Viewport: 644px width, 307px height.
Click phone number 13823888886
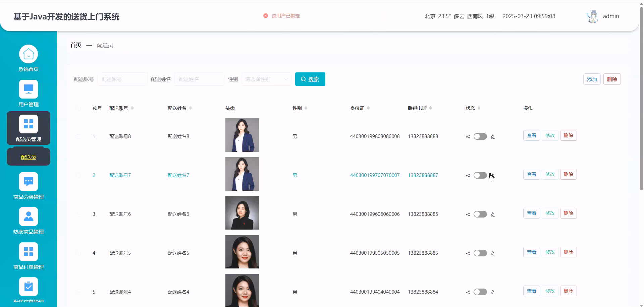pos(423,214)
